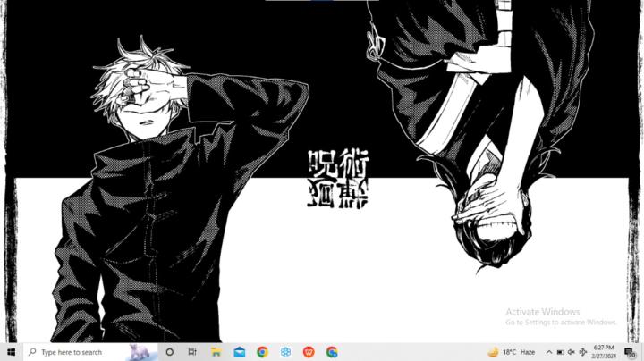Check the battery status icon
The height and width of the screenshot is (361, 644).
[x=560, y=352]
